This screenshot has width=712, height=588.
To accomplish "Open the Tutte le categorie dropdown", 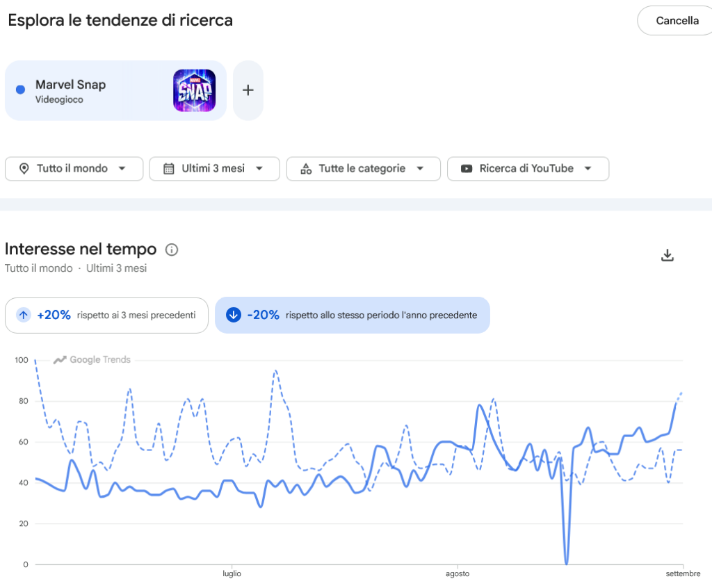I will pyautogui.click(x=363, y=168).
